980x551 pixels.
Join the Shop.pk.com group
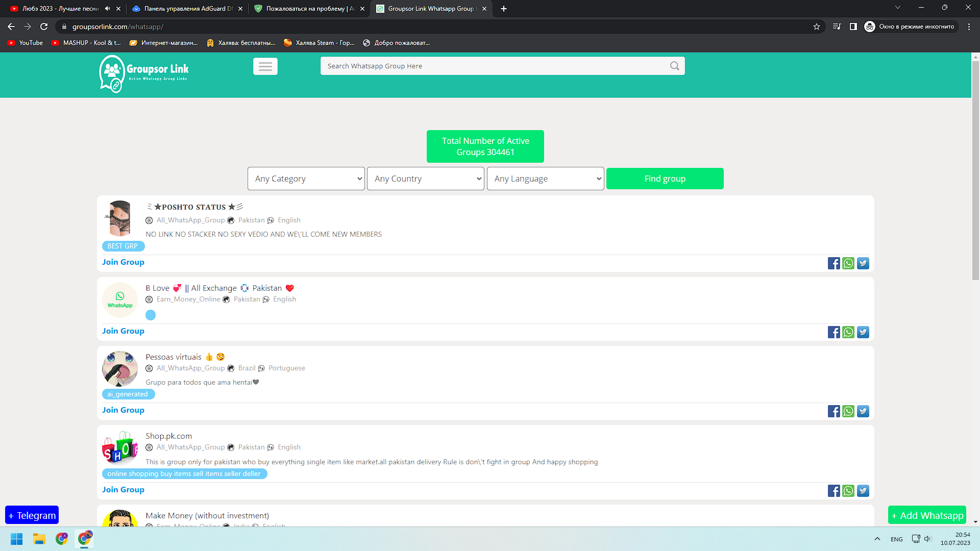[x=122, y=489]
